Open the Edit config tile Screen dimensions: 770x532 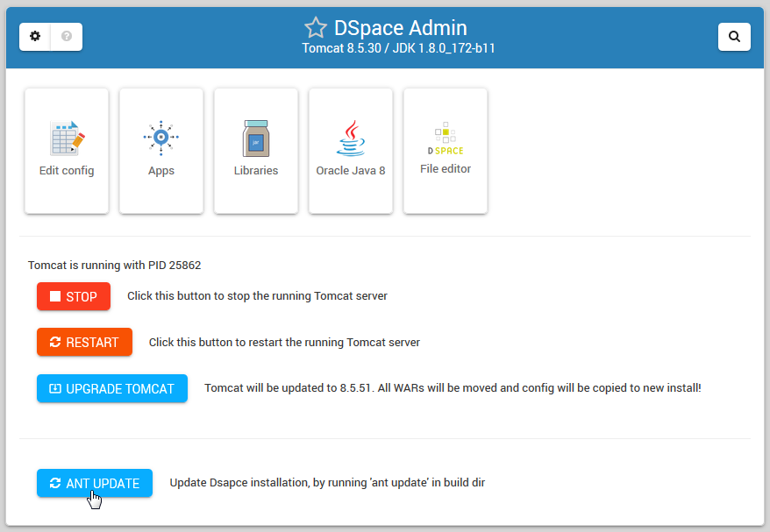[67, 151]
